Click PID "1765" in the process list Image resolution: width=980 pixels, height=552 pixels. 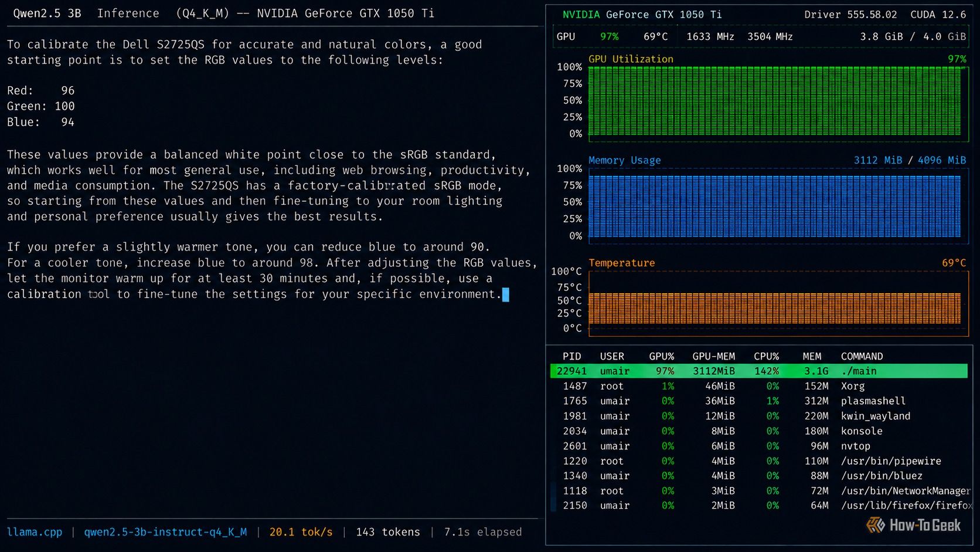click(574, 401)
